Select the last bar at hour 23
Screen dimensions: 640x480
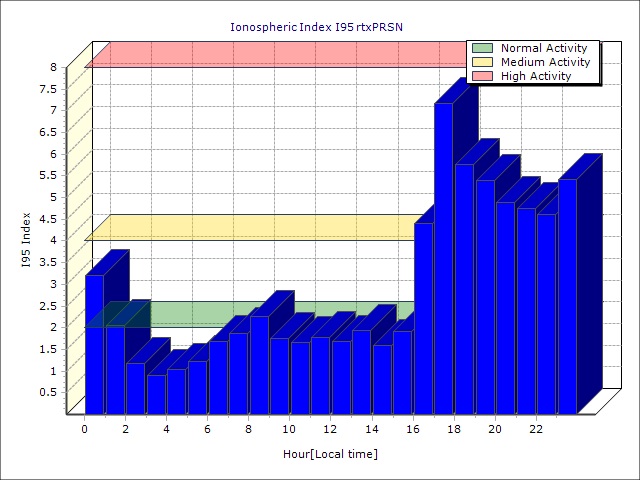click(567, 300)
